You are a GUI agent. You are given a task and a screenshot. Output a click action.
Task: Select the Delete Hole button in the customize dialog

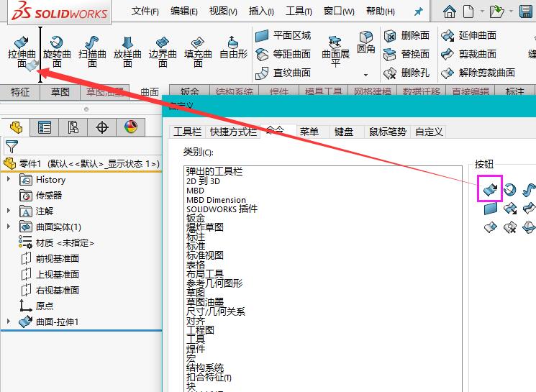point(510,227)
